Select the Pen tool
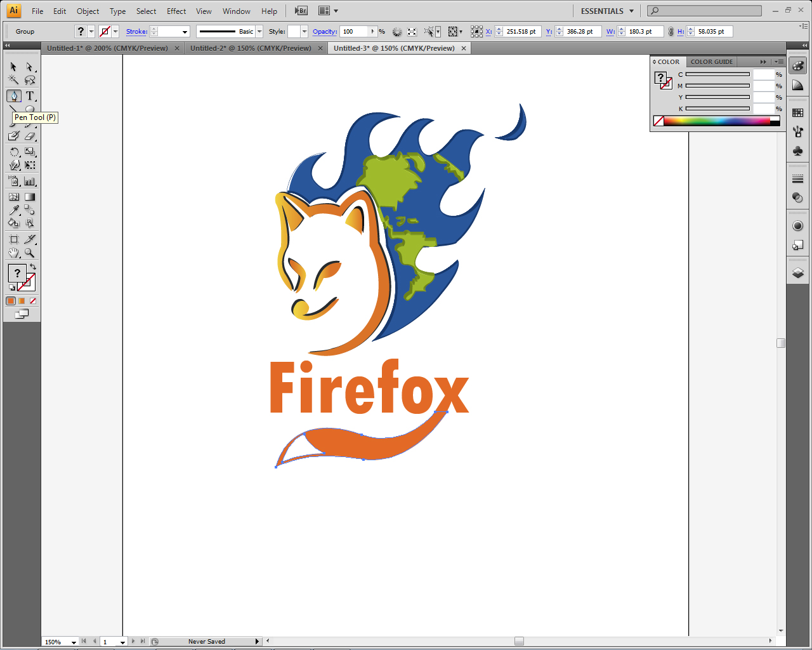Image resolution: width=812 pixels, height=650 pixels. 13,96
